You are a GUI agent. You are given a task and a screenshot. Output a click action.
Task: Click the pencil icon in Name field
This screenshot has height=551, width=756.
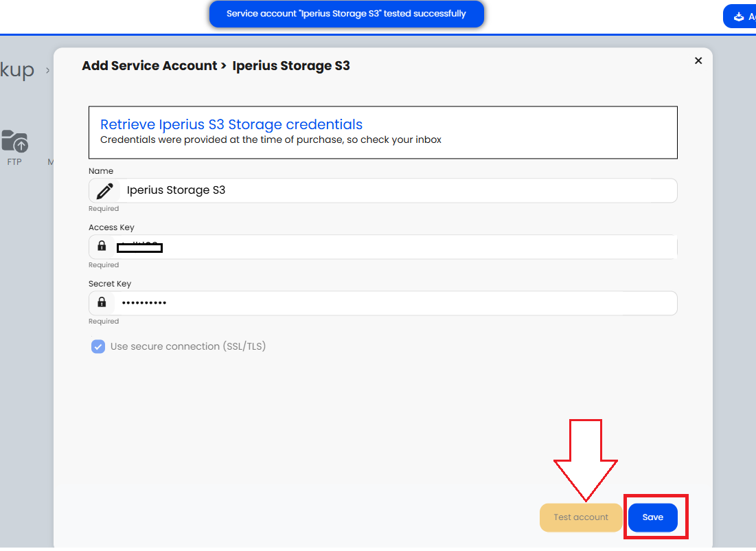coord(104,191)
